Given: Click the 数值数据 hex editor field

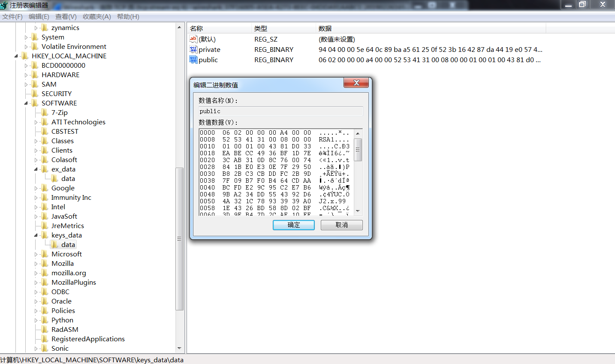Looking at the screenshot, I should [276, 171].
